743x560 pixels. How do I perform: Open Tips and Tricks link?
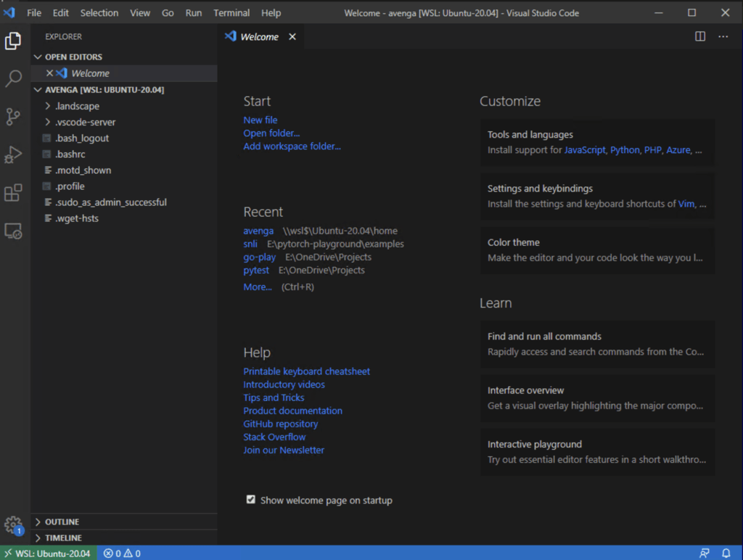coord(274,398)
